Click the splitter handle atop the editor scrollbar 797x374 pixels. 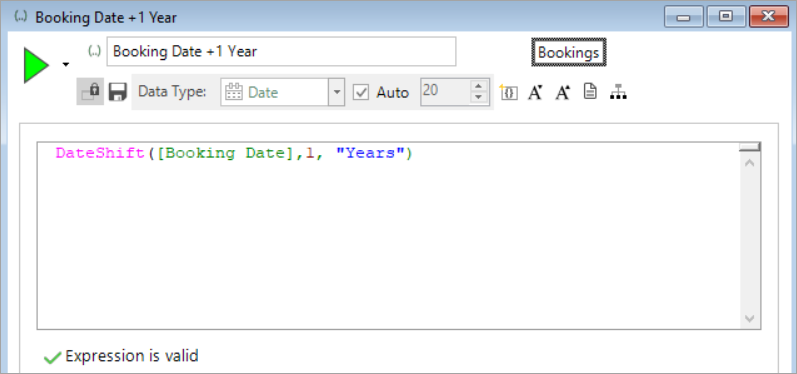pos(750,147)
